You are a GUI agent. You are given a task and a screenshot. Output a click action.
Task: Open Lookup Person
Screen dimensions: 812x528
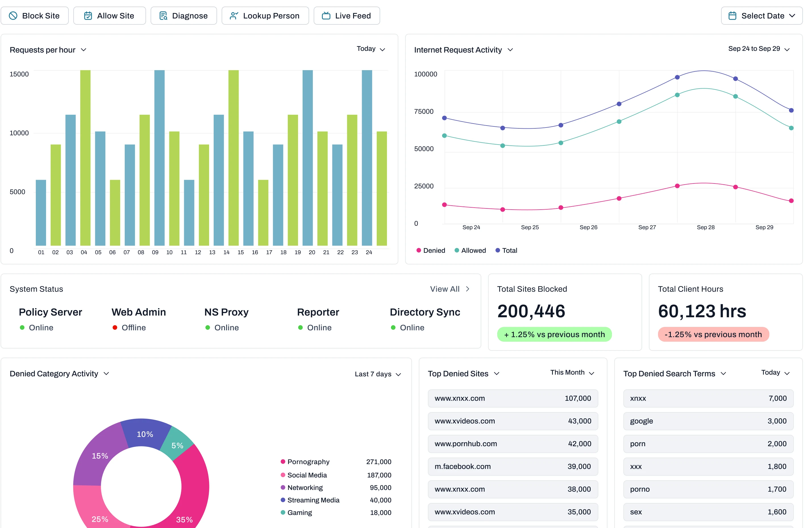265,16
